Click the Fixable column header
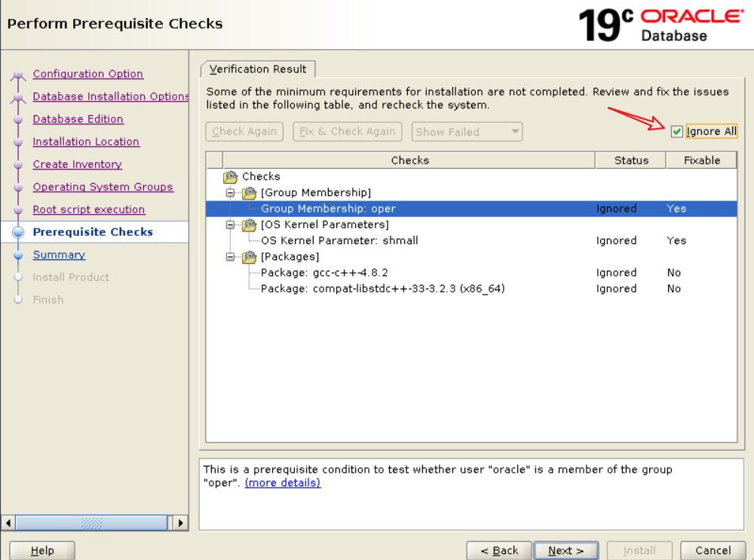Screen dimensions: 754x560 tap(701, 160)
